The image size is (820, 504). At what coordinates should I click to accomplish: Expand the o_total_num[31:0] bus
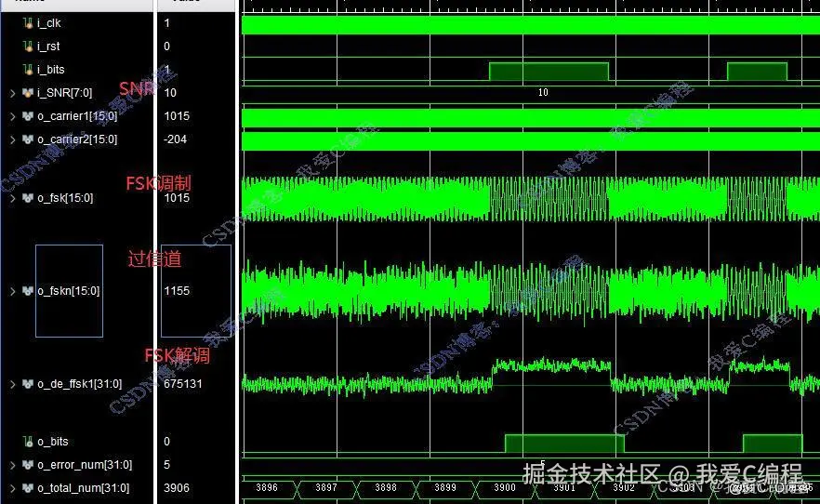(13, 488)
